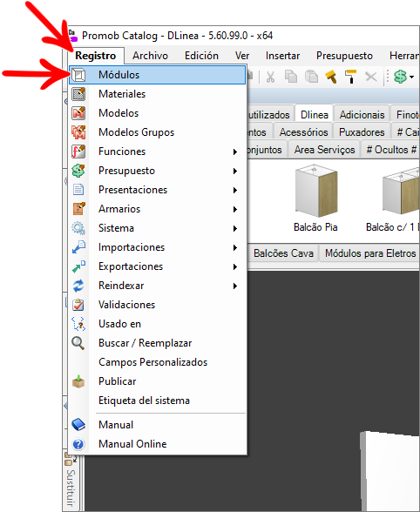420x512 pixels.
Task: Switch to the Puxadores tab
Action: click(362, 132)
